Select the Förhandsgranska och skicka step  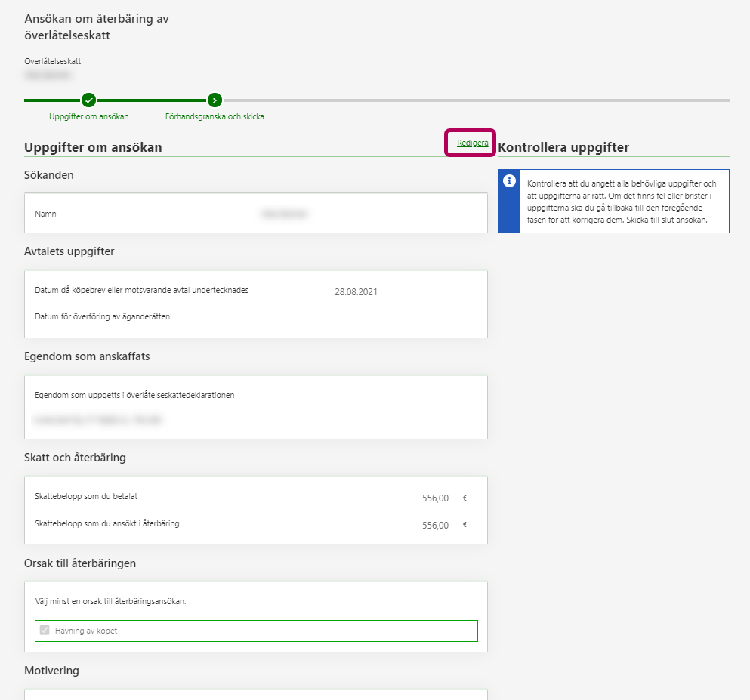[215, 116]
